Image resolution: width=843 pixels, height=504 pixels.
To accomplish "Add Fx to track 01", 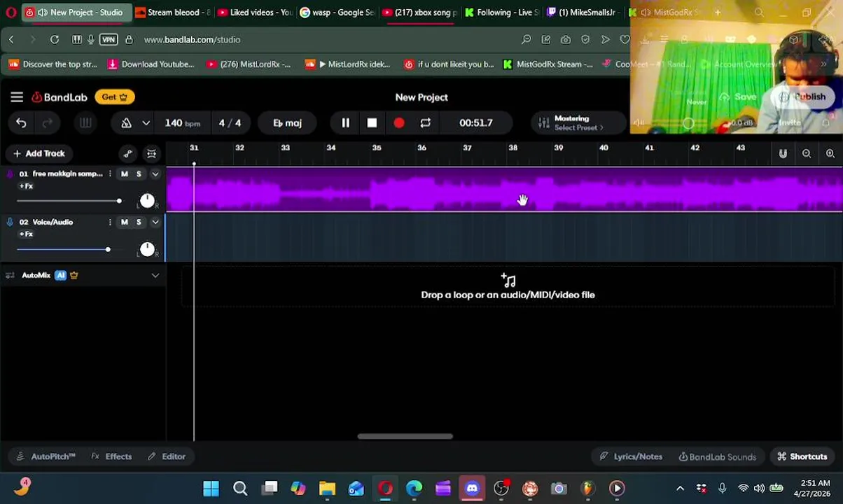I will 26,186.
